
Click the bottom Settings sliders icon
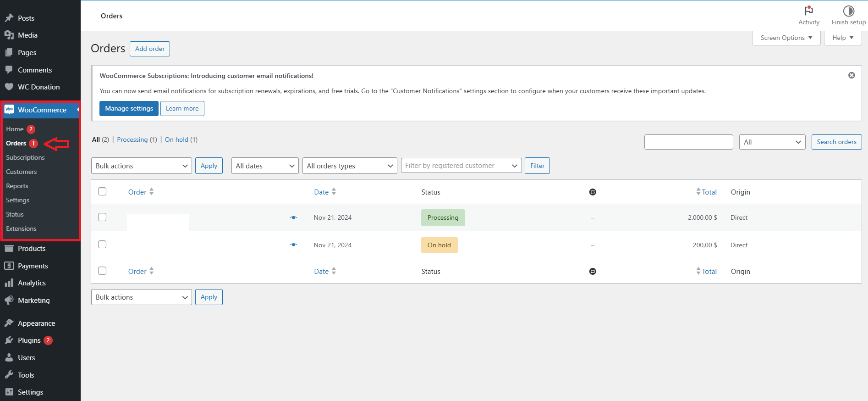[9, 392]
